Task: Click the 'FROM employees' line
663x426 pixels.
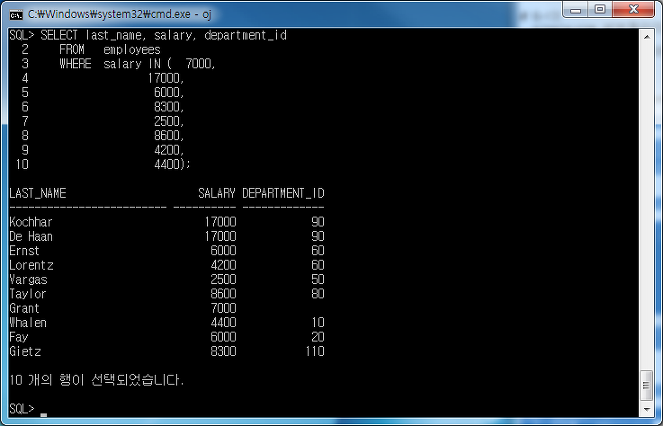Action: [110, 50]
